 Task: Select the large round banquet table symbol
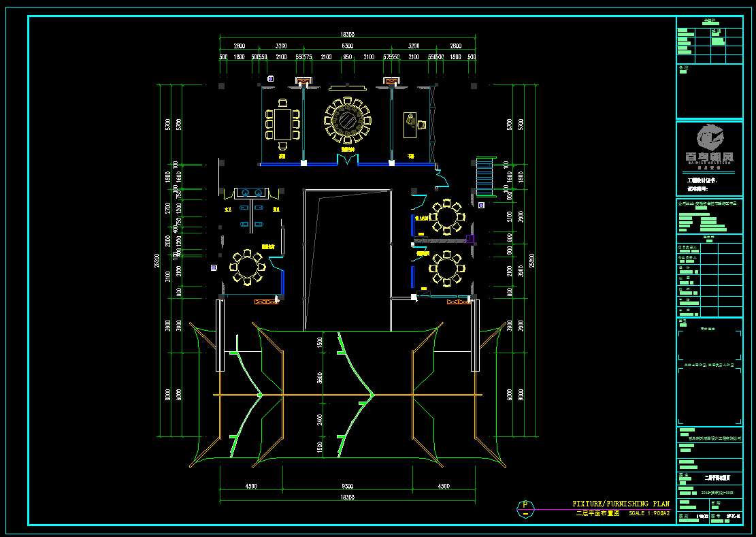(x=348, y=120)
